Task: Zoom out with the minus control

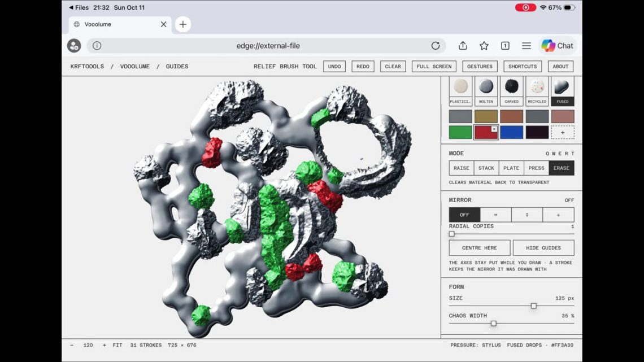Action: tap(72, 345)
